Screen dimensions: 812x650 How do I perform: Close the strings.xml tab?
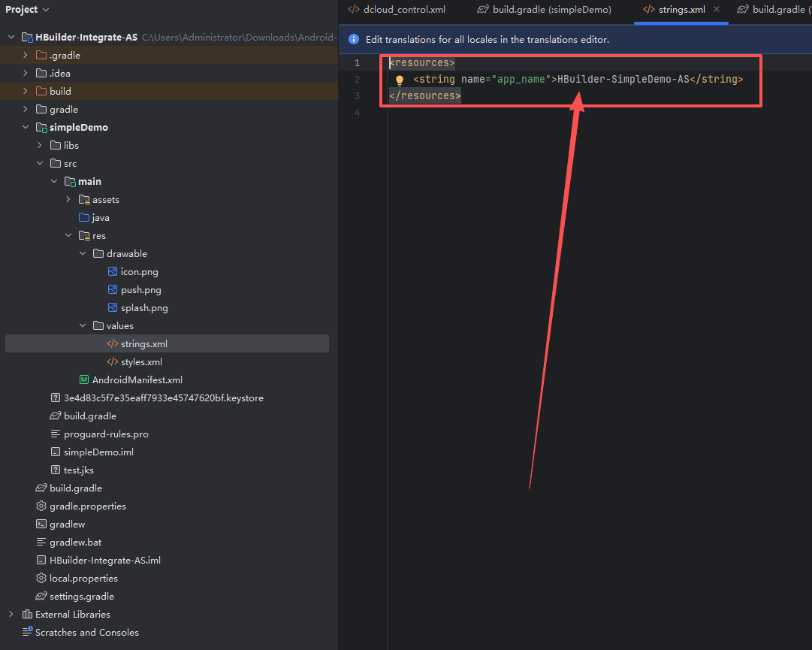pyautogui.click(x=716, y=9)
